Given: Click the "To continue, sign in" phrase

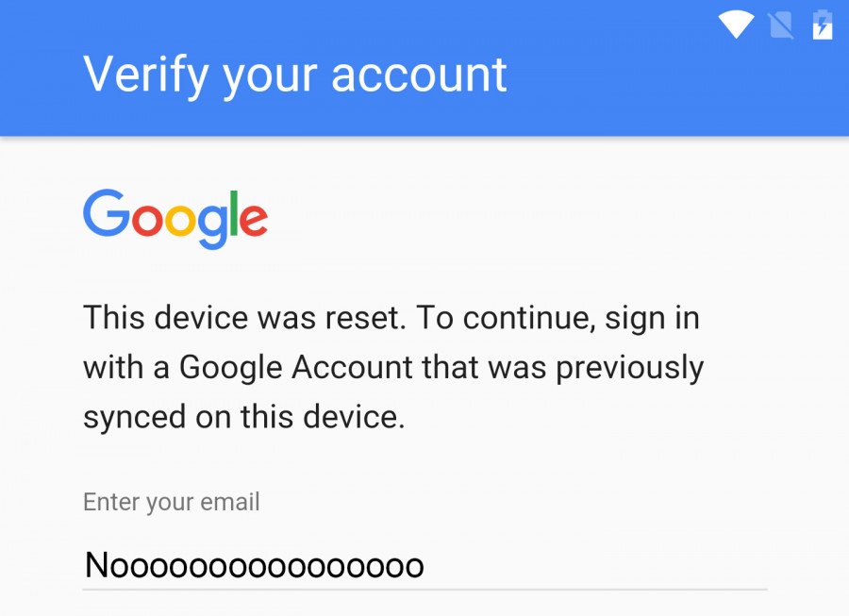Looking at the screenshot, I should (x=558, y=317).
